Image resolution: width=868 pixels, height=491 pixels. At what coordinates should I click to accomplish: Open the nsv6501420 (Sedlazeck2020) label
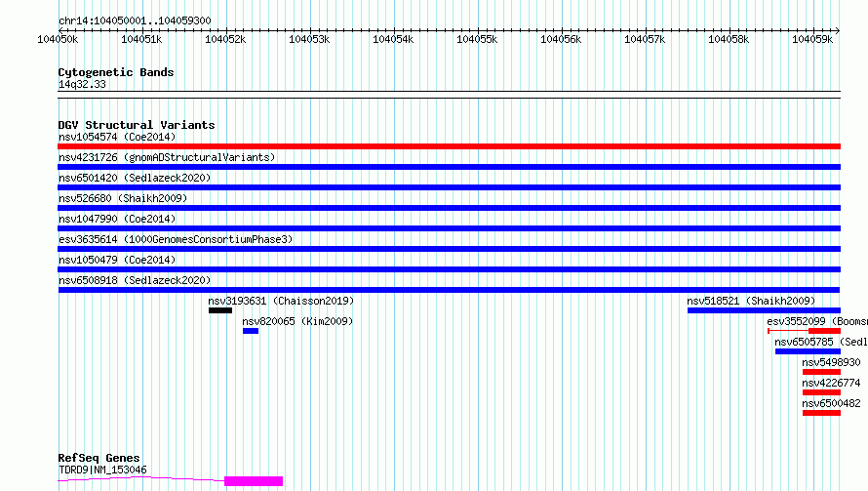[x=135, y=178]
